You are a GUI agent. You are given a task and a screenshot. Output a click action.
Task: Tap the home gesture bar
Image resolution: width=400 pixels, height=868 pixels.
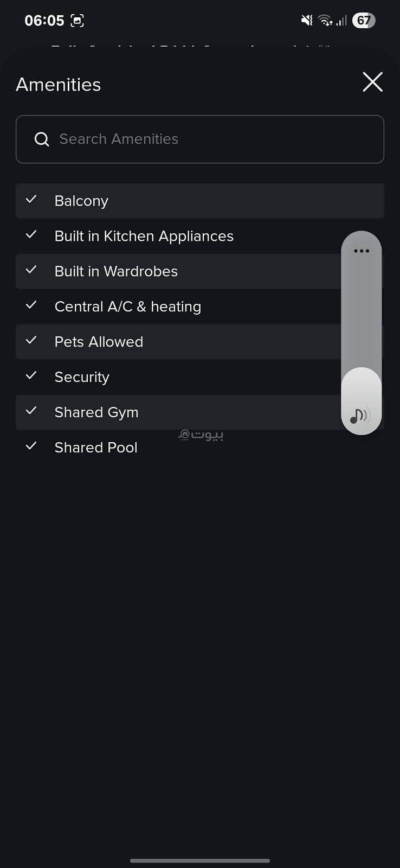pos(200,860)
